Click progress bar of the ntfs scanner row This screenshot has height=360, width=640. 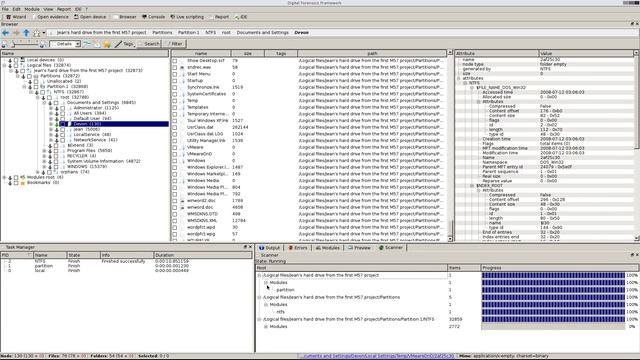point(553,312)
